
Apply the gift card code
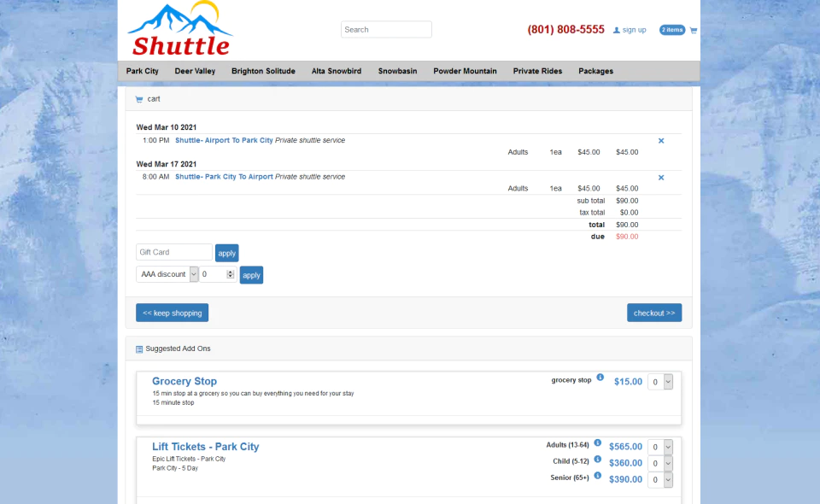pos(227,253)
